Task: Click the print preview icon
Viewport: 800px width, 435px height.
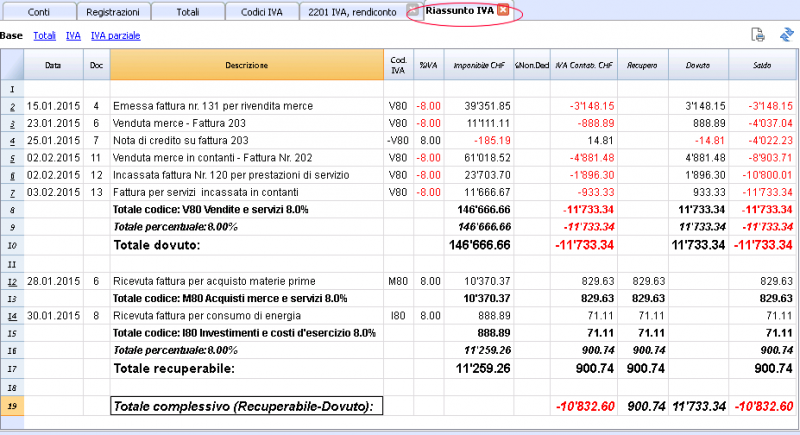Action: coord(758,35)
